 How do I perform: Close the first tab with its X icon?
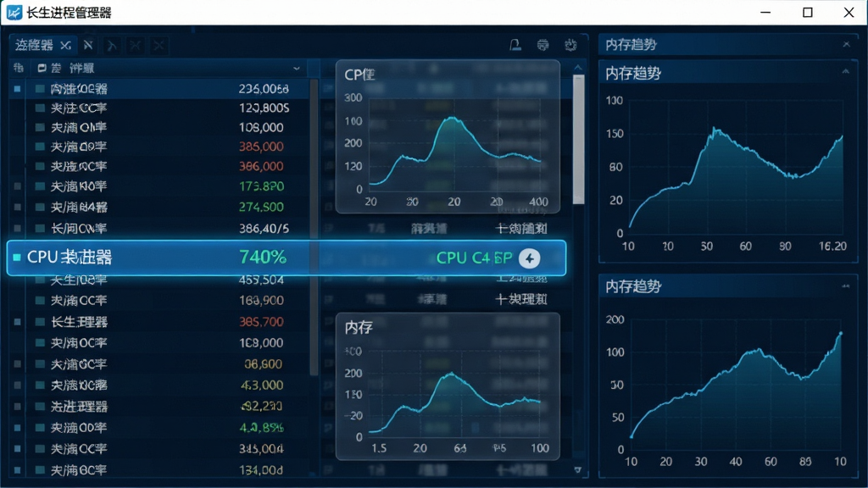(x=65, y=46)
